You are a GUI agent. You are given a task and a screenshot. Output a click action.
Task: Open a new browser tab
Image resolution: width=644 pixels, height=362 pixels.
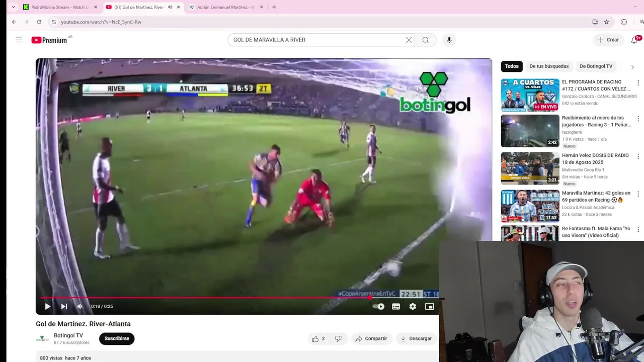coord(274,7)
